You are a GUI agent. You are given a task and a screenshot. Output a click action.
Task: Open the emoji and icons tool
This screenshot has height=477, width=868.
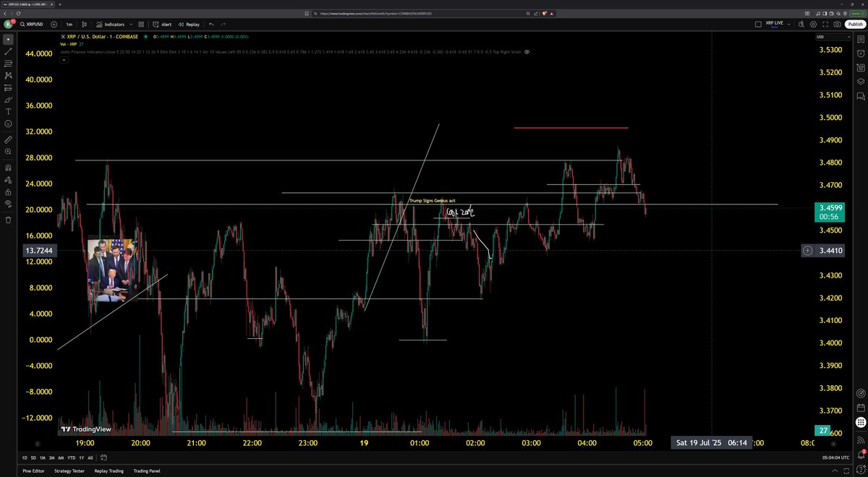click(9, 124)
